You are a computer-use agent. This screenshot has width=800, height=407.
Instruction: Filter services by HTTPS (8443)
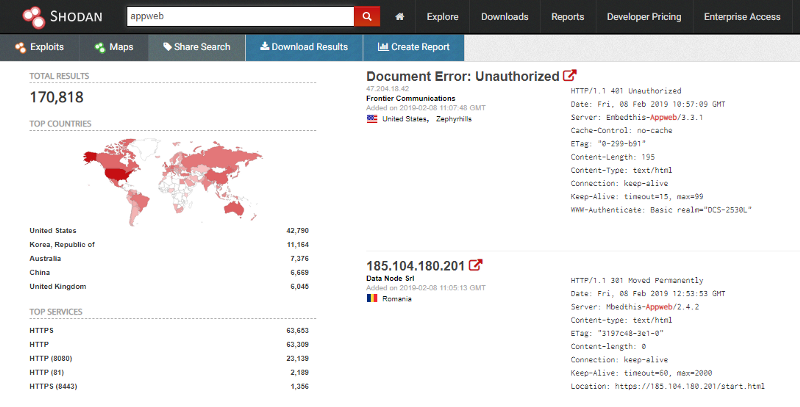tap(53, 387)
